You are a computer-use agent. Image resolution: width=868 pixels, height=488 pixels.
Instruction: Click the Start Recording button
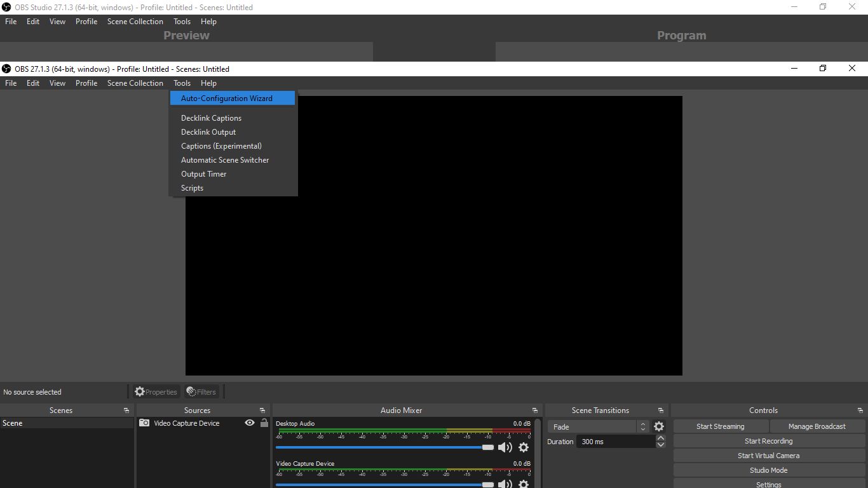pyautogui.click(x=768, y=441)
